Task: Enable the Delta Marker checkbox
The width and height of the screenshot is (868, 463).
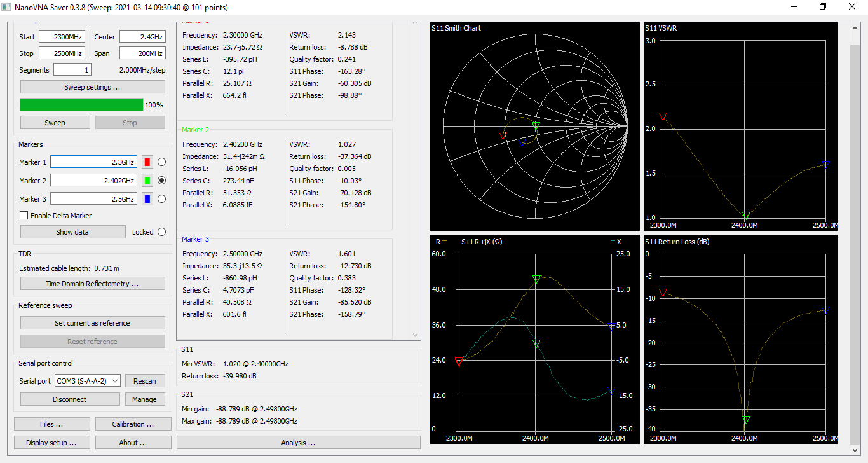Action: coord(24,216)
